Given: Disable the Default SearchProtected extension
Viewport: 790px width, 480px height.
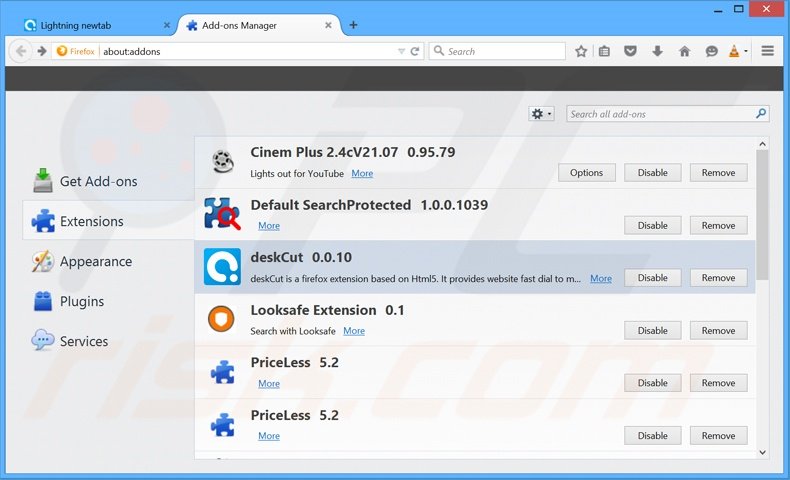Looking at the screenshot, I should point(652,226).
